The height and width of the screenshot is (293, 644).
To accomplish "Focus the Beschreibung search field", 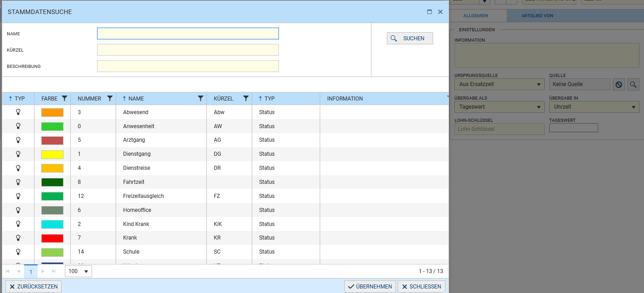I will pos(188,66).
